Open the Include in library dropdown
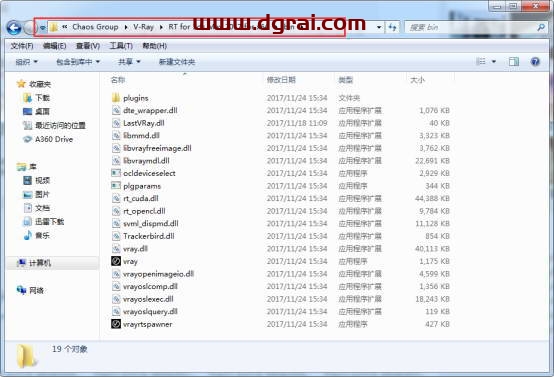The image size is (554, 377). pyautogui.click(x=78, y=62)
